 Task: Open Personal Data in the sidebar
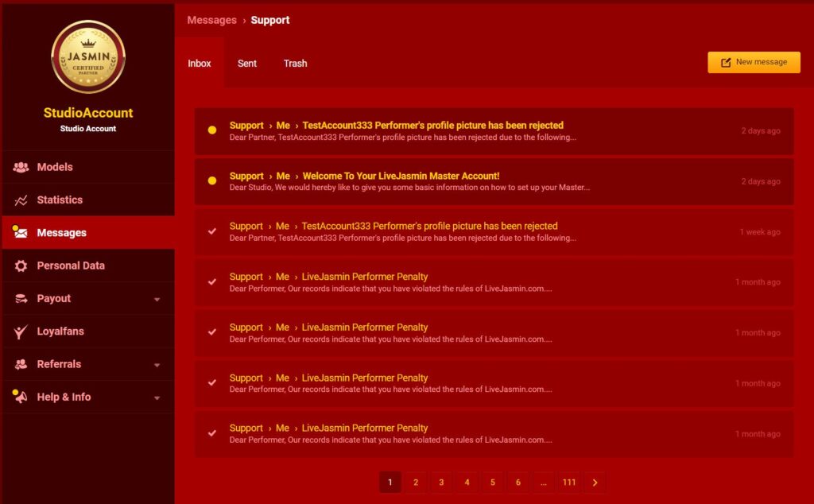coord(88,266)
